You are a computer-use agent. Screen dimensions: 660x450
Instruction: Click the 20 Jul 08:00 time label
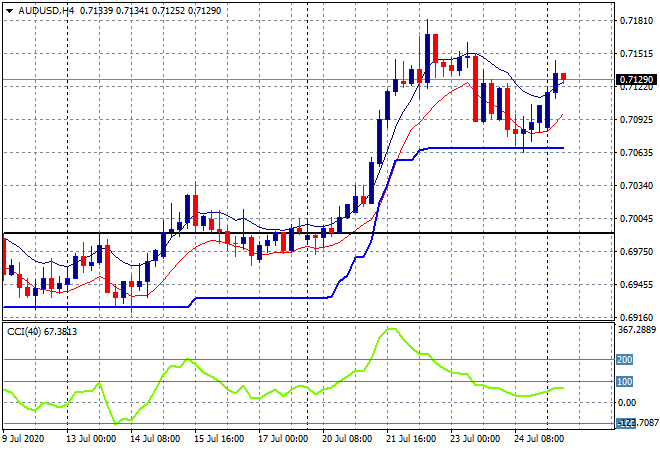coord(347,439)
